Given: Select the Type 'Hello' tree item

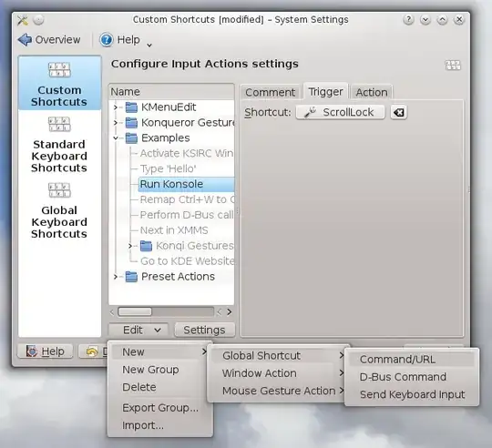Looking at the screenshot, I should pyautogui.click(x=168, y=169).
